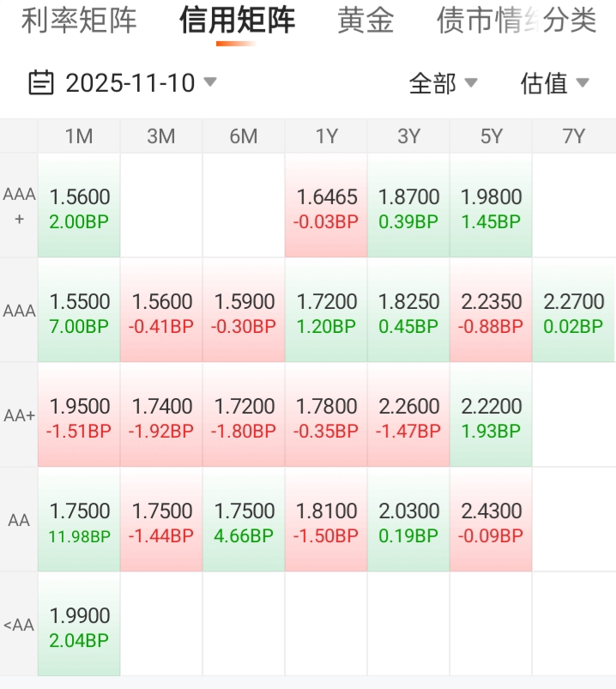Tap the AA 1M cell with 11.98BP

tap(79, 521)
